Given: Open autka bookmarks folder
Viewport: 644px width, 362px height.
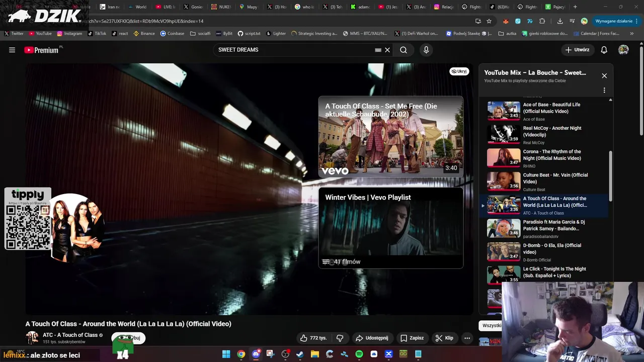Looking at the screenshot, I should (x=507, y=33).
